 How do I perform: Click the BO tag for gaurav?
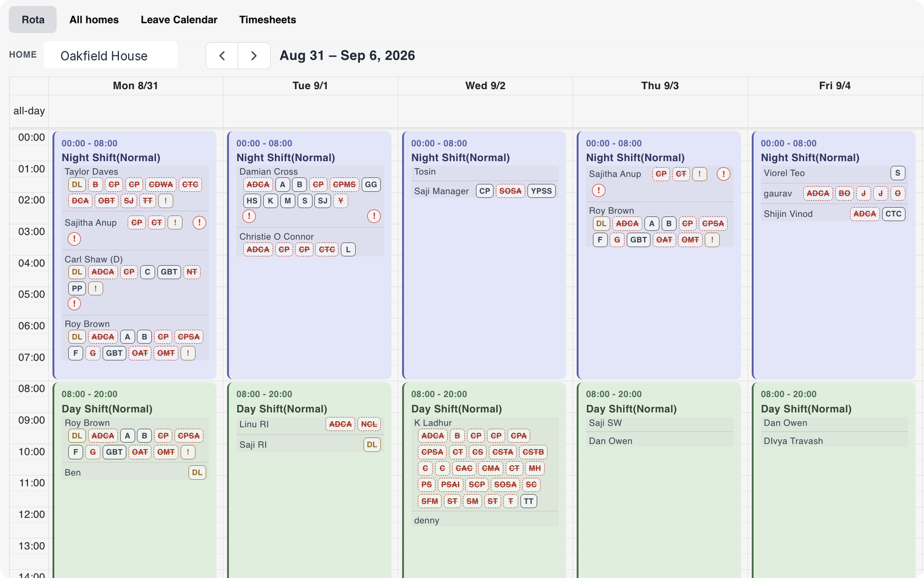point(845,194)
